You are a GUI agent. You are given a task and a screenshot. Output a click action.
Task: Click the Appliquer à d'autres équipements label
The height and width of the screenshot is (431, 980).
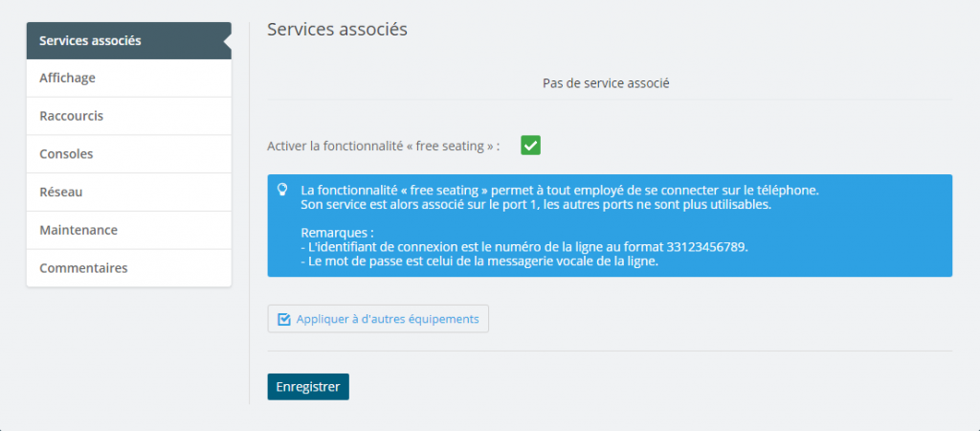pos(388,319)
